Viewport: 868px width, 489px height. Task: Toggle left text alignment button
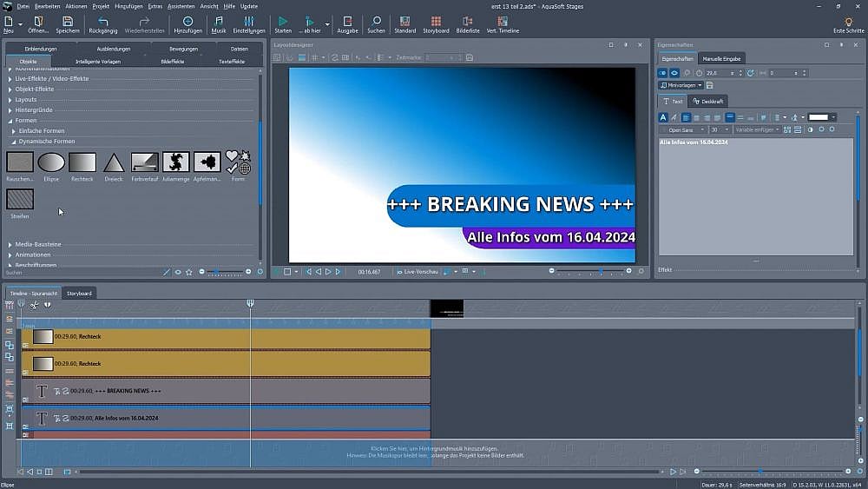[686, 117]
